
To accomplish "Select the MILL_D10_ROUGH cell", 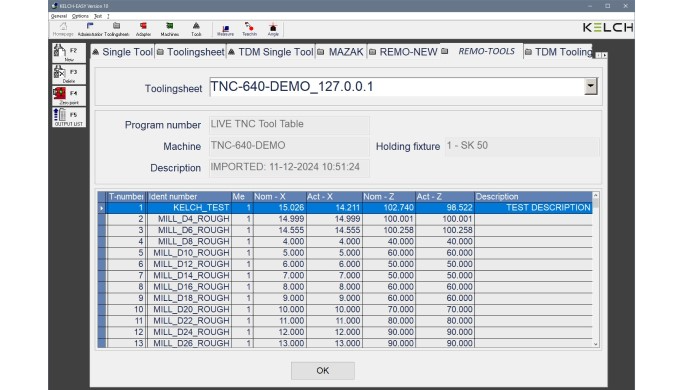I will pos(189,253).
